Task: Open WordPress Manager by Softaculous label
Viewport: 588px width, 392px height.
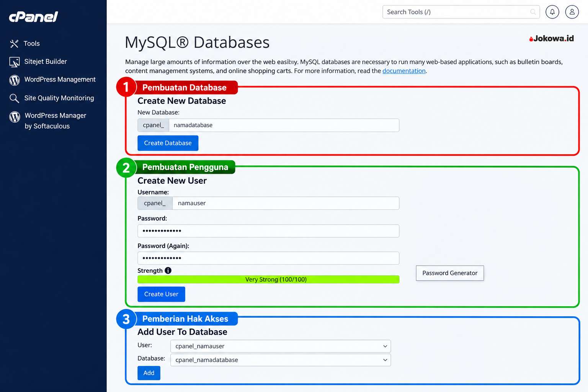Action: click(56, 121)
